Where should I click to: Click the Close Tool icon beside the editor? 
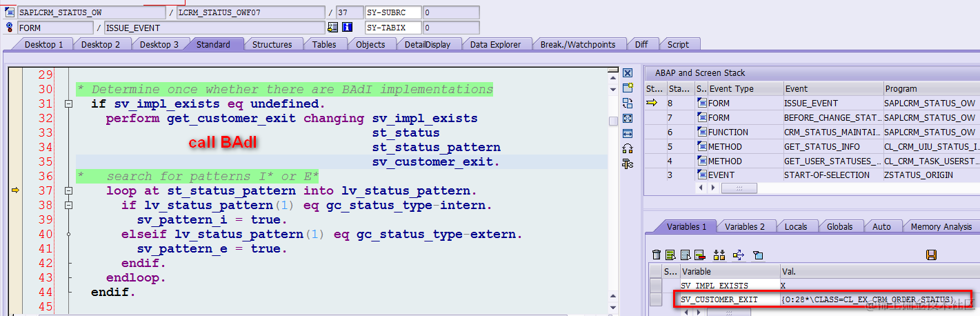[628, 73]
